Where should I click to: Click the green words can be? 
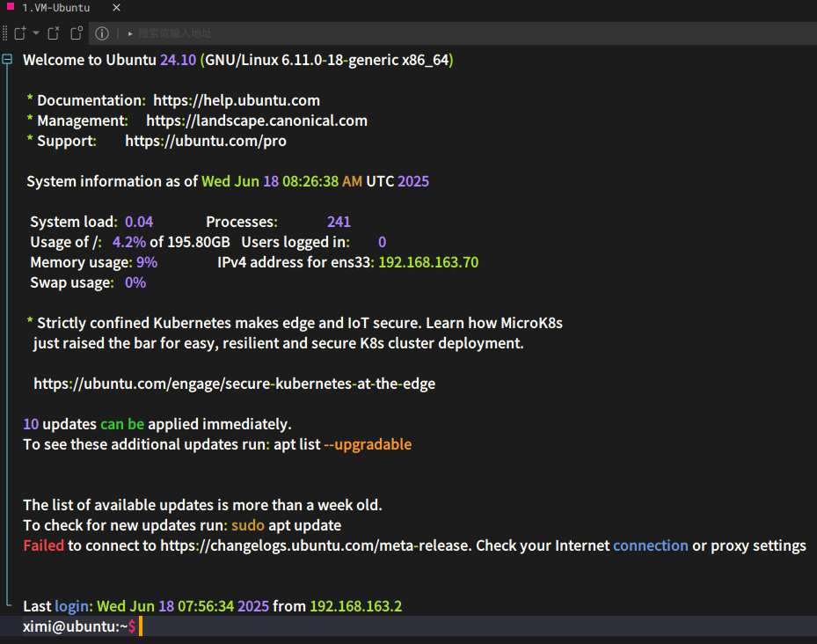click(x=122, y=424)
